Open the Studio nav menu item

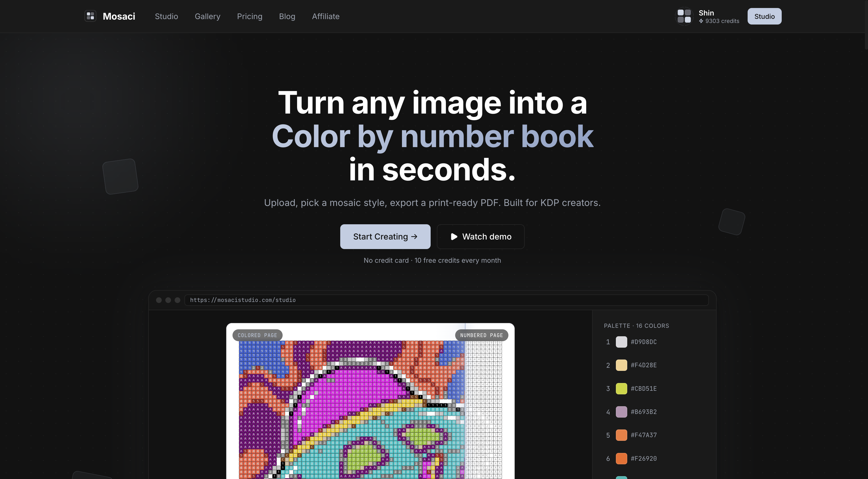click(x=166, y=16)
